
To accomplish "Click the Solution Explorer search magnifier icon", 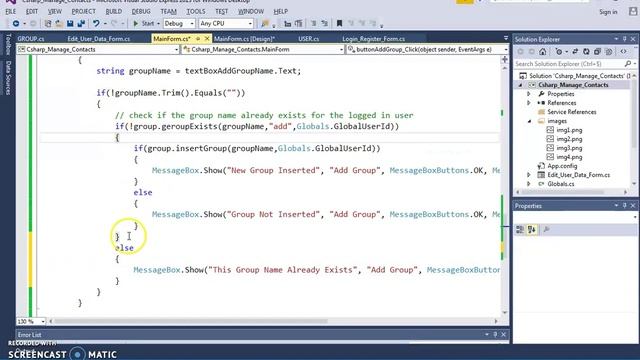I will 628,64.
